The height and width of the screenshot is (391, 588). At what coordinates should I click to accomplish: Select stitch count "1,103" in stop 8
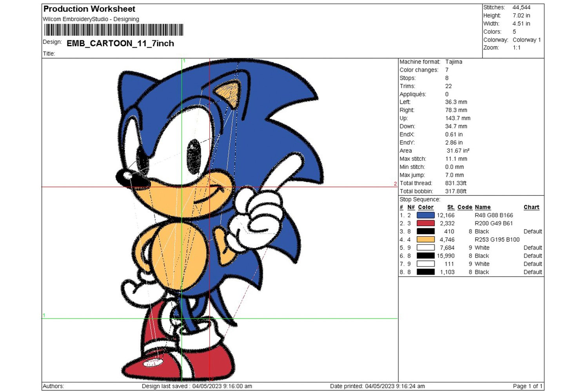click(447, 272)
